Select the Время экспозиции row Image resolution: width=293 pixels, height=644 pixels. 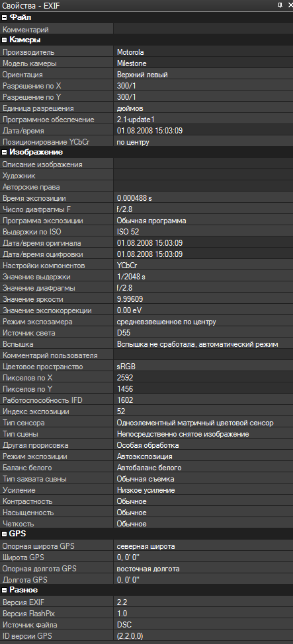(147, 198)
